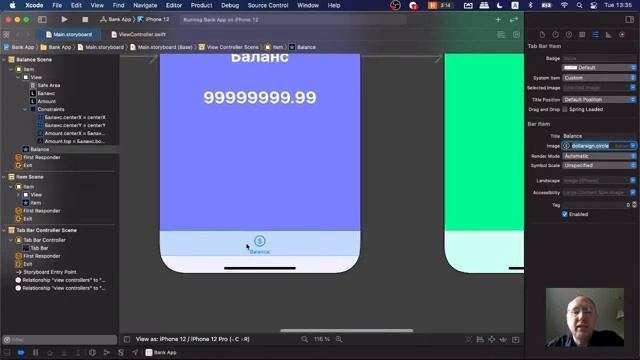Expand View under Item Scene
The height and width of the screenshot is (360, 640).
(x=18, y=195)
